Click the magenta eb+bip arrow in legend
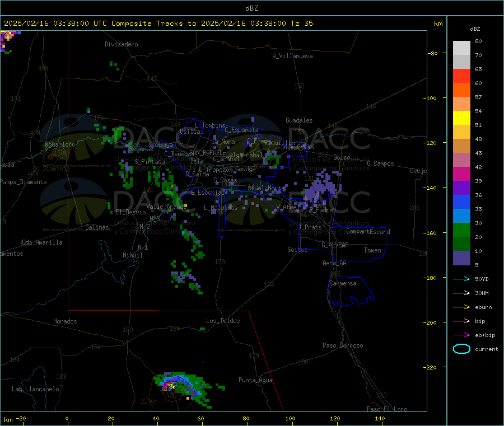504x426 pixels. tap(461, 335)
